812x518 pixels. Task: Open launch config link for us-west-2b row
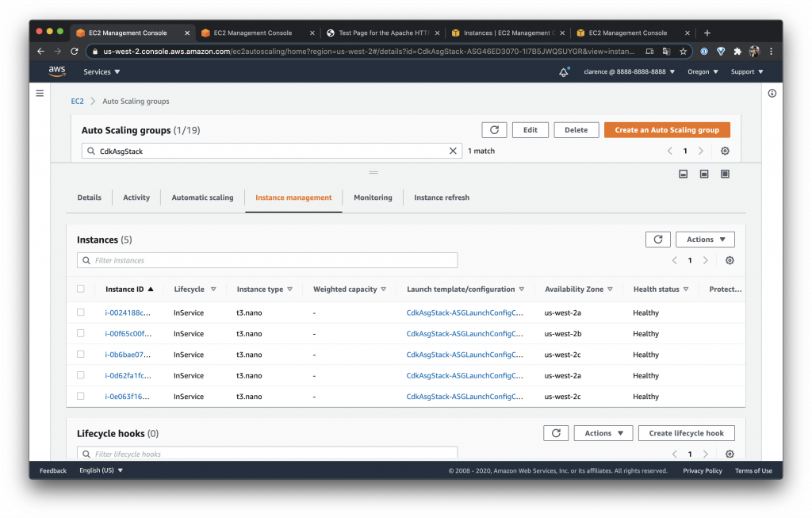[x=465, y=334]
